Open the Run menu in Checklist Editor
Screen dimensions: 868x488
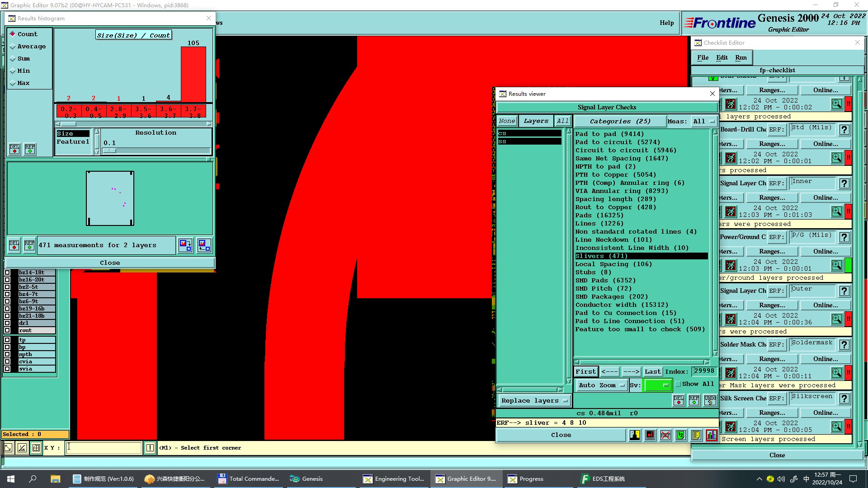[x=741, y=57]
